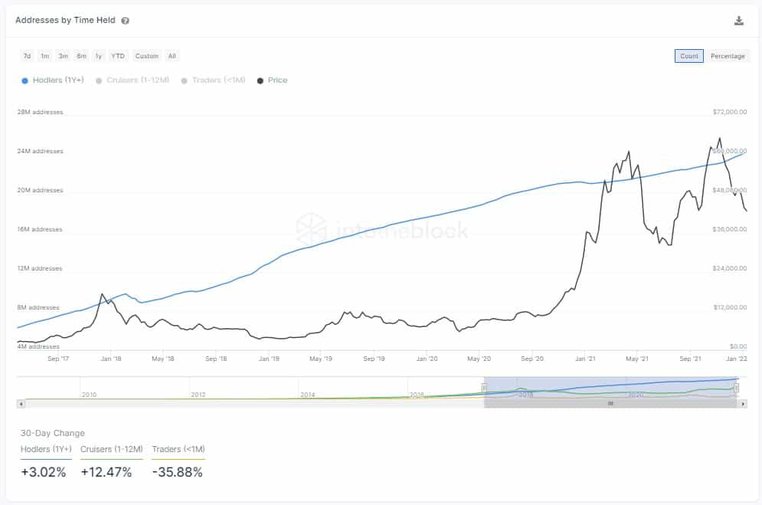Show the All time range
Image resolution: width=762 pixels, height=505 pixels.
click(x=172, y=56)
